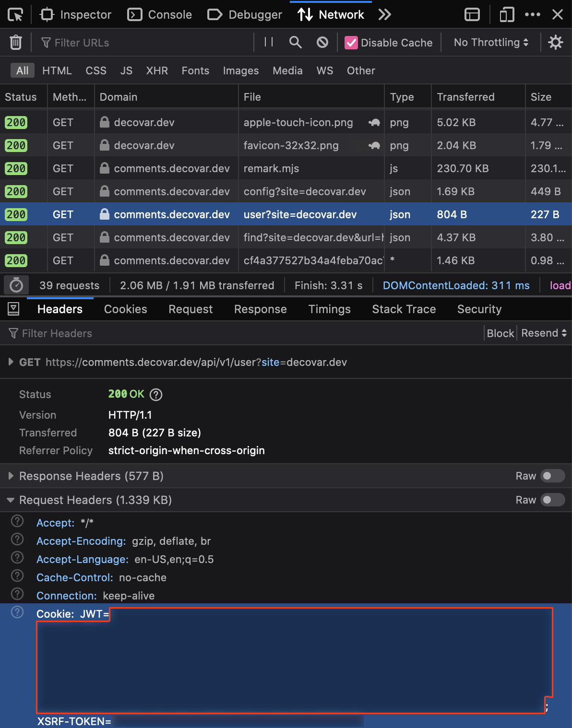The width and height of the screenshot is (572, 728).
Task: Open Network settings gear menu
Action: (x=556, y=42)
